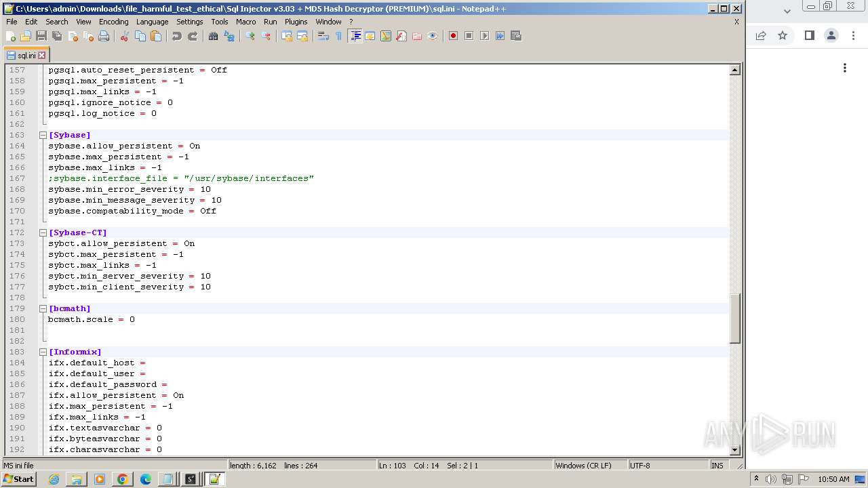Click the UTF-8 encoding status field
Screen dimensions: 868x488
pos(667,466)
